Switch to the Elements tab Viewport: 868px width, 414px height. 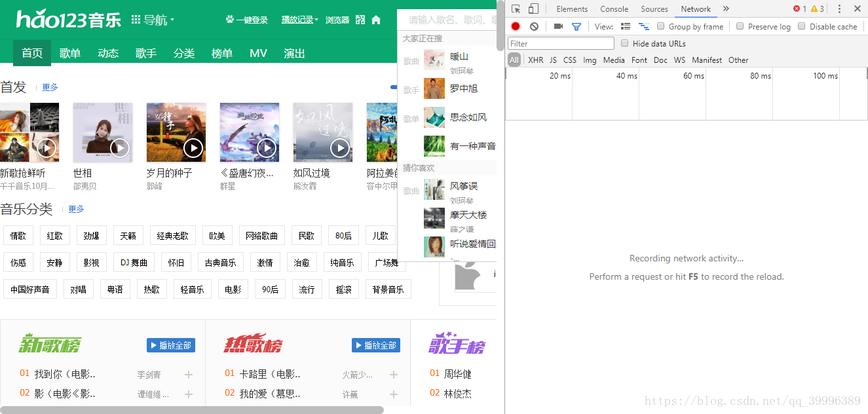click(x=572, y=9)
